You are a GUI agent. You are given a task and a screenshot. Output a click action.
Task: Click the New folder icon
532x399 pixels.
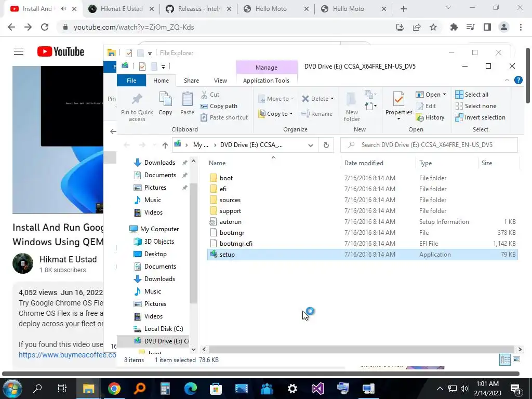[352, 99]
